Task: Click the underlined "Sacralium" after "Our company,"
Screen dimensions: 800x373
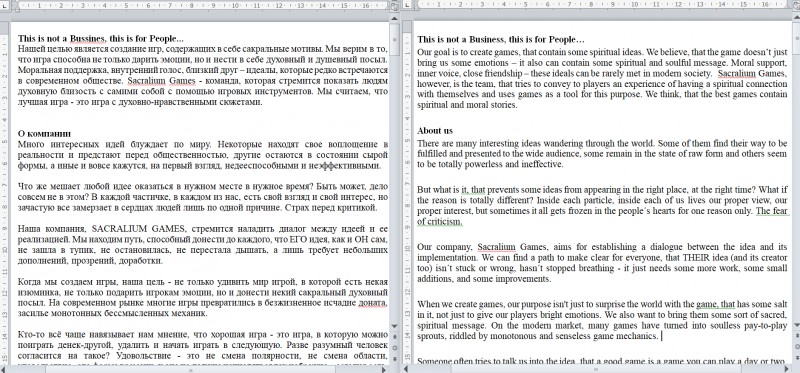Action: point(496,247)
